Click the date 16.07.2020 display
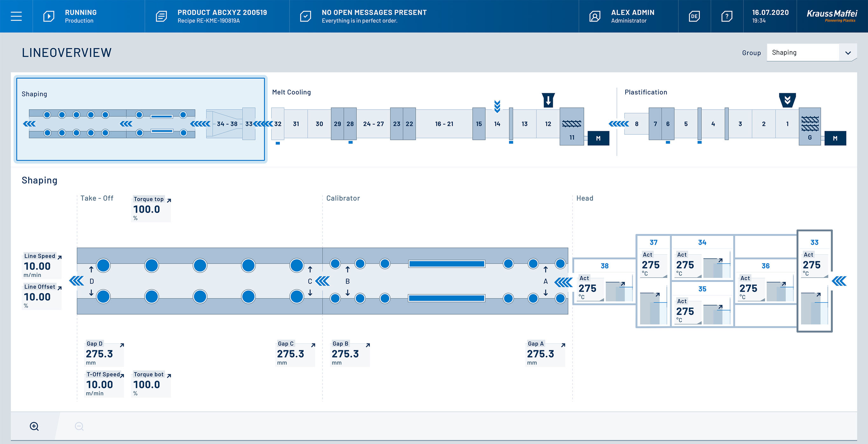Screen dimensions: 868x444 pyautogui.click(x=770, y=12)
